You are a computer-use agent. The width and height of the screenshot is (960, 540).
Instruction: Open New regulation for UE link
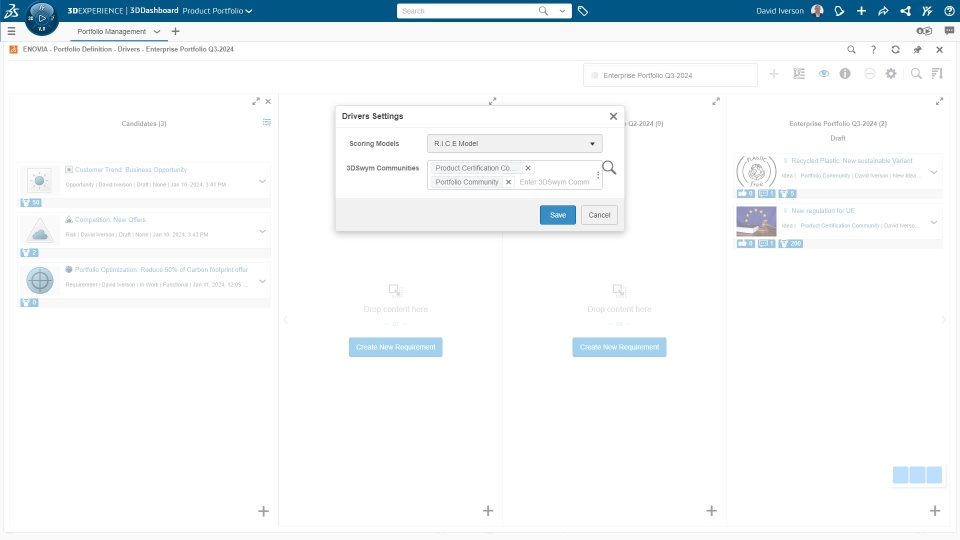pyautogui.click(x=823, y=211)
